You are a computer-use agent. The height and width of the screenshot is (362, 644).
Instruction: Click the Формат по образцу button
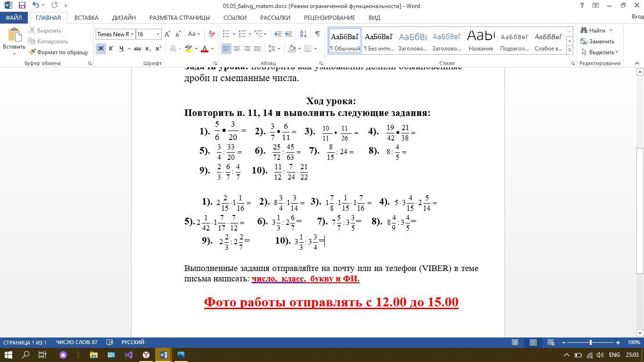click(58, 52)
